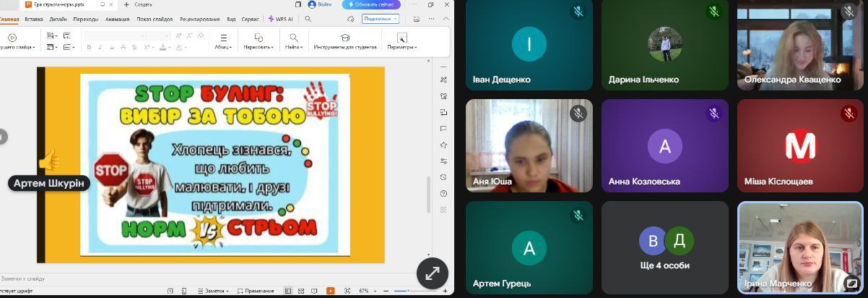Open the Student Tools graduation cap icon
Viewport: 868px width, 298px height.
click(345, 38)
